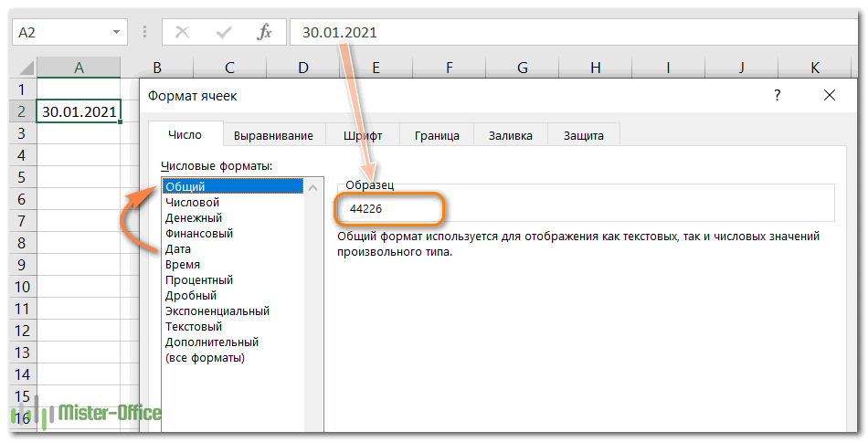This screenshot has height=442, width=868.
Task: Click the Help question mark in dialog
Action: (x=778, y=95)
